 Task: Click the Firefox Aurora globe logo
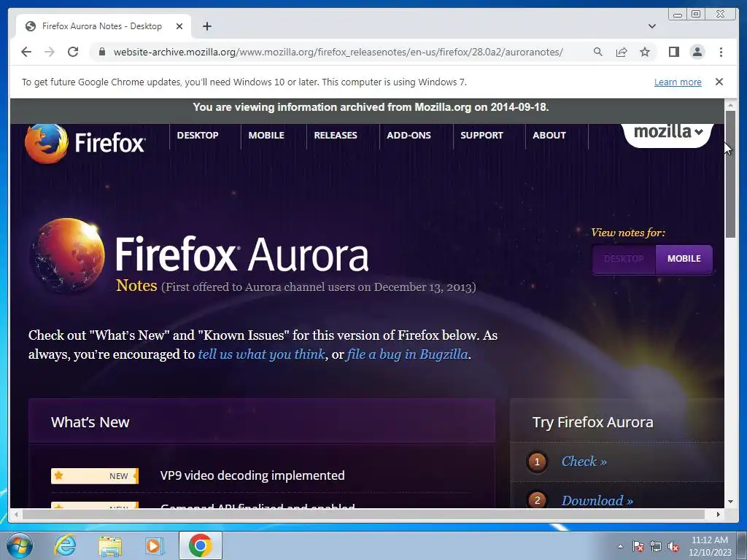point(68,254)
